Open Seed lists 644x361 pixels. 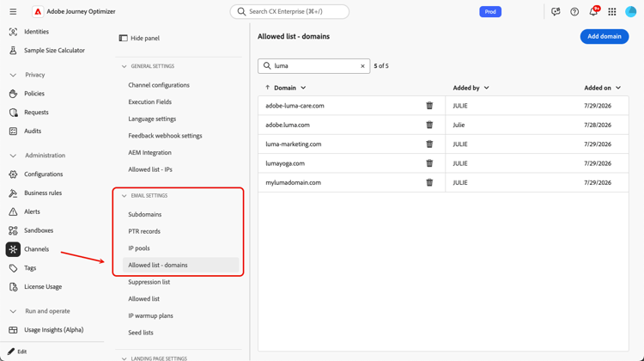coord(141,333)
